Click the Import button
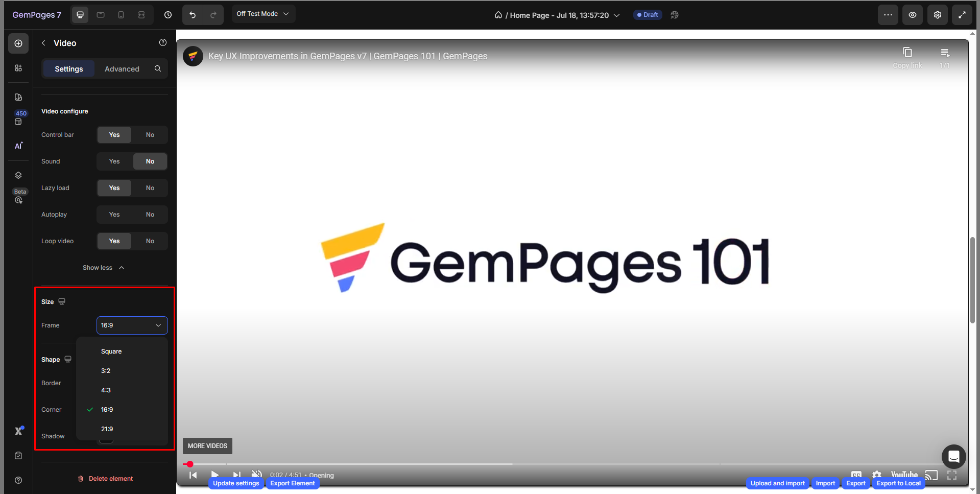This screenshot has width=980, height=494. tap(825, 483)
